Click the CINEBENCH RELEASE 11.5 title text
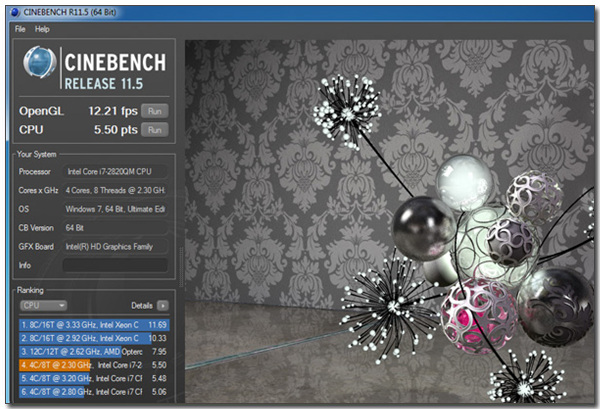The image size is (600, 409). (x=115, y=71)
